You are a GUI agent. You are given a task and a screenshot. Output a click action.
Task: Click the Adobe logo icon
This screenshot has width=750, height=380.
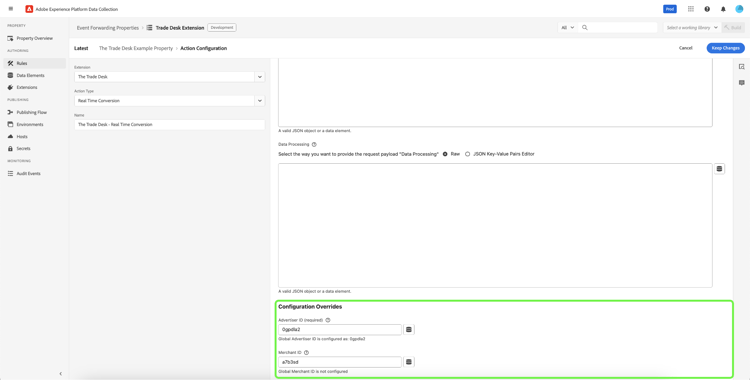[29, 9]
